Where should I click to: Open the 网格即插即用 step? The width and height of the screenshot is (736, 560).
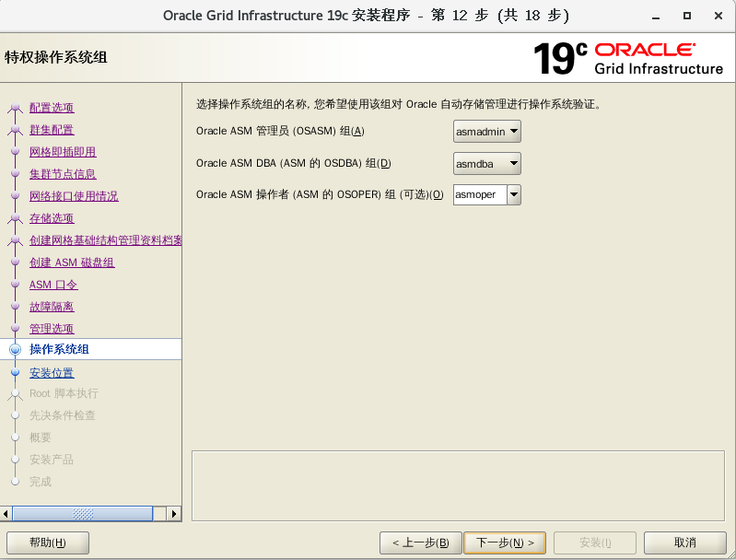coord(63,152)
